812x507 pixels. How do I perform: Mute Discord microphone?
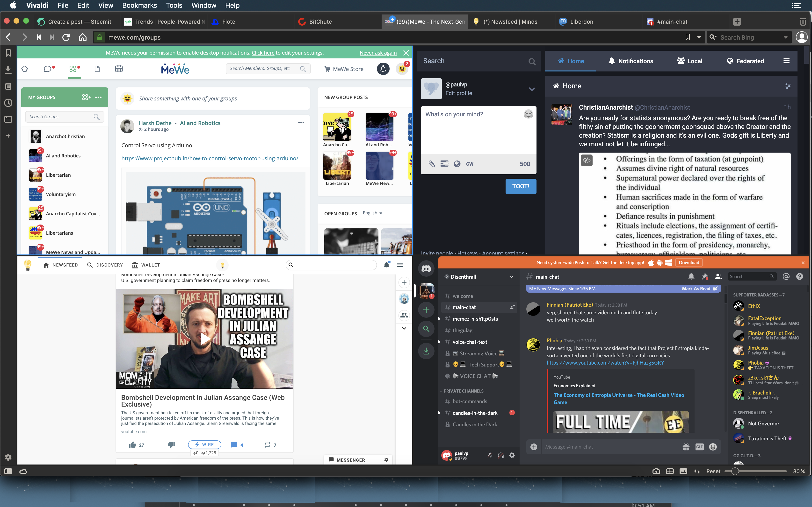(490, 455)
